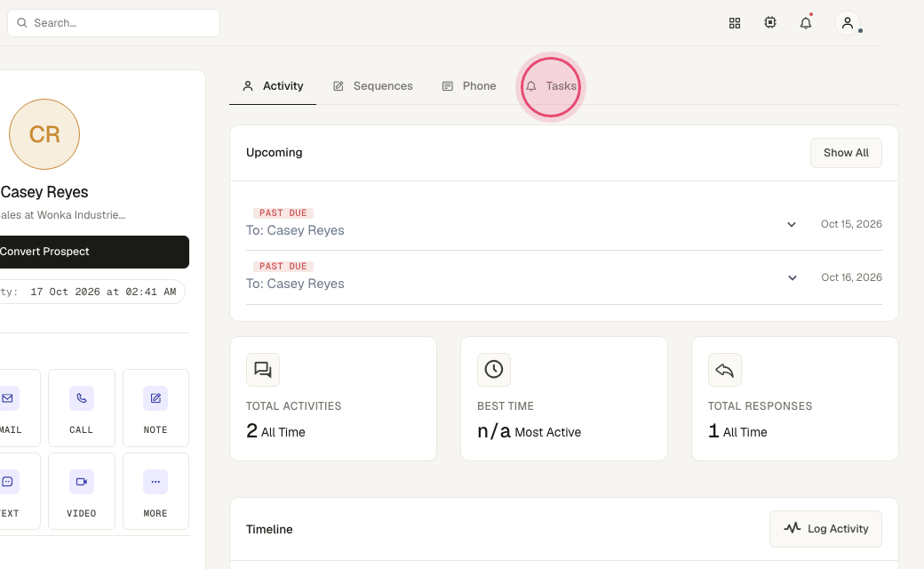924x569 pixels.
Task: Expand the task dated Oct 16, 2026
Action: (x=793, y=277)
